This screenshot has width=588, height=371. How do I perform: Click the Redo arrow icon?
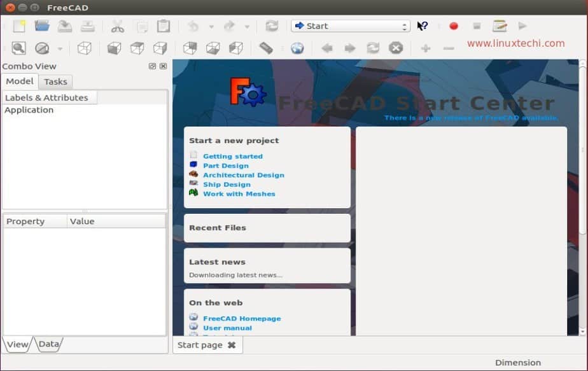(228, 26)
